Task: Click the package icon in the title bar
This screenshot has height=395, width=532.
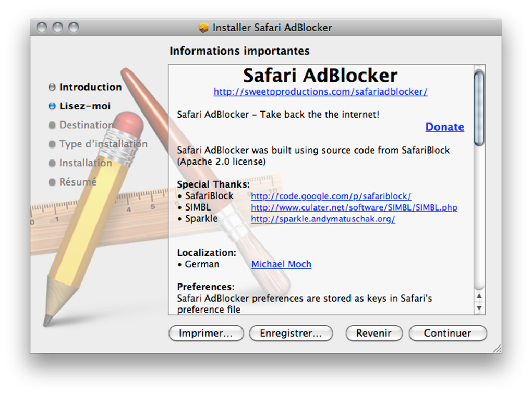Action: [x=203, y=28]
